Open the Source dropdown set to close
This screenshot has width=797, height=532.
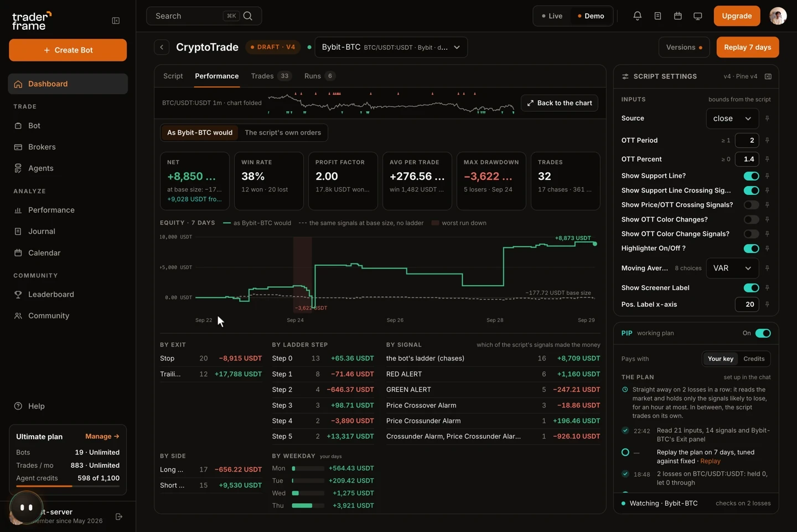click(x=732, y=118)
